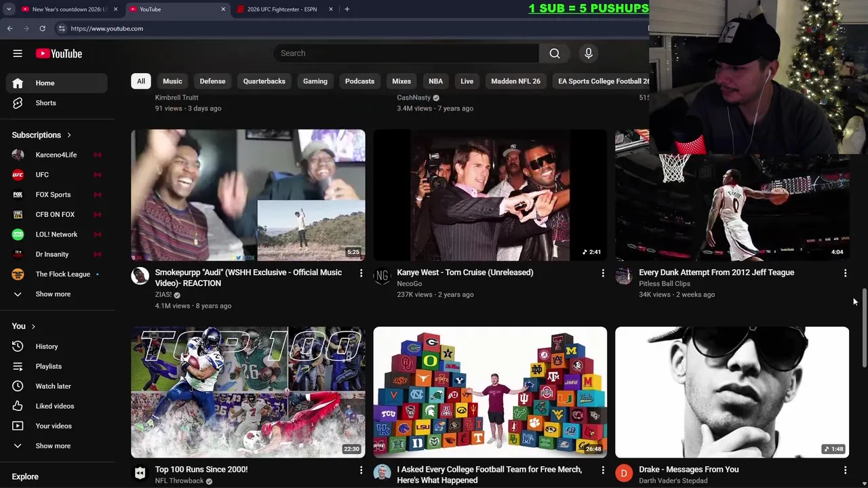
Task: Expand the You section chevron
Action: [33, 326]
